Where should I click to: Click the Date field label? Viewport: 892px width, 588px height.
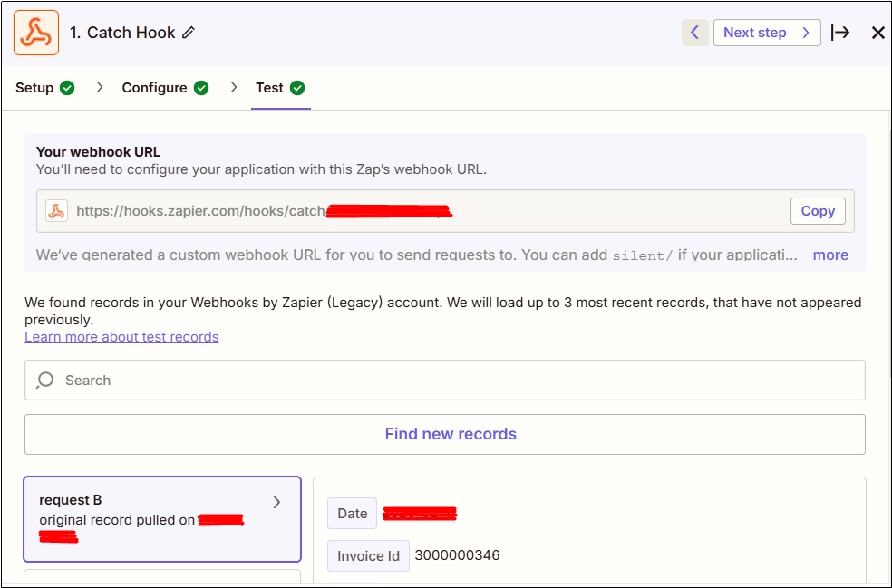click(x=352, y=514)
